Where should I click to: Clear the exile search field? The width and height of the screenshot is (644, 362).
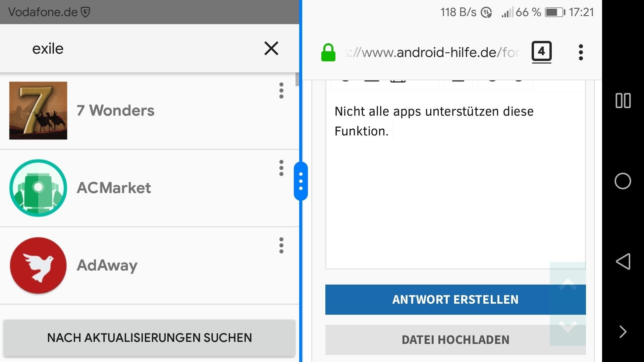pyautogui.click(x=271, y=48)
